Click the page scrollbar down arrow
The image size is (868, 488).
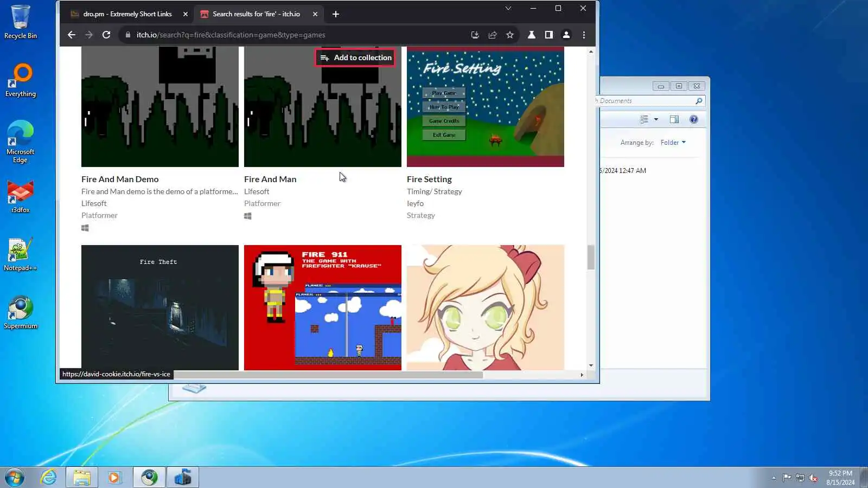[591, 365]
